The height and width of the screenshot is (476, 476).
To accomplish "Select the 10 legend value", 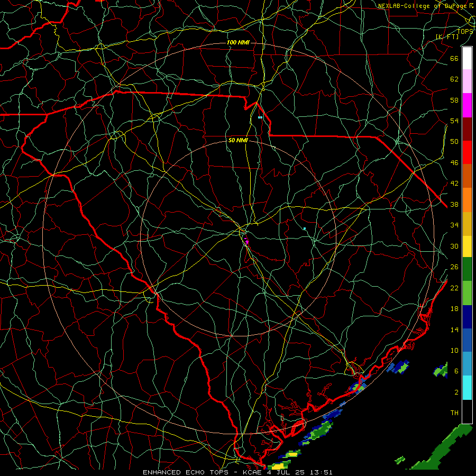I will pos(454,350).
